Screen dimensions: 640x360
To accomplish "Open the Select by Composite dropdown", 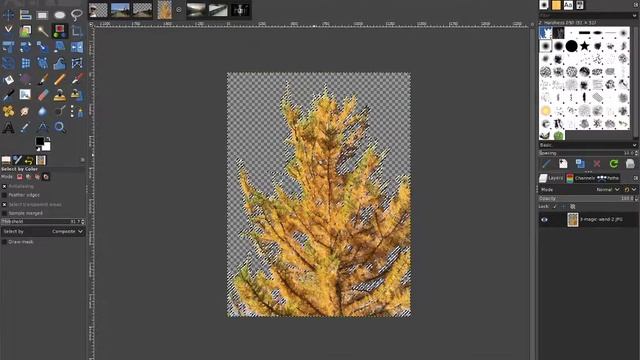I will tap(43, 231).
